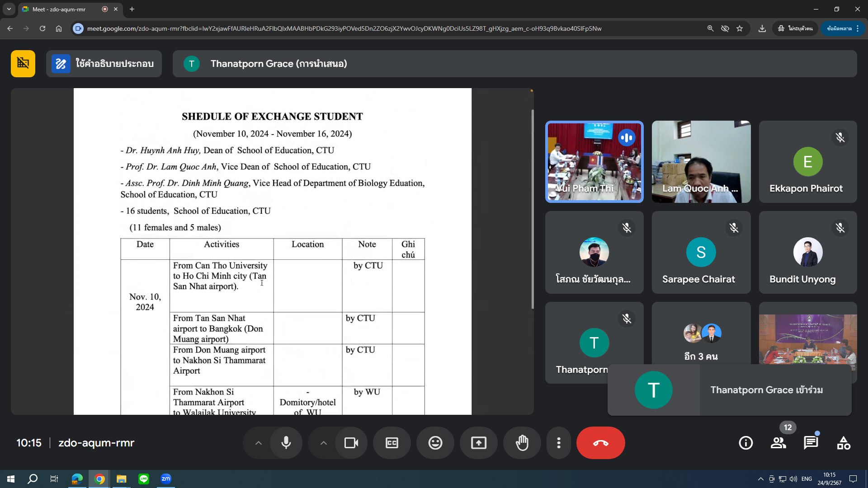Toggle camera on/off
868x488 pixels.
350,443
